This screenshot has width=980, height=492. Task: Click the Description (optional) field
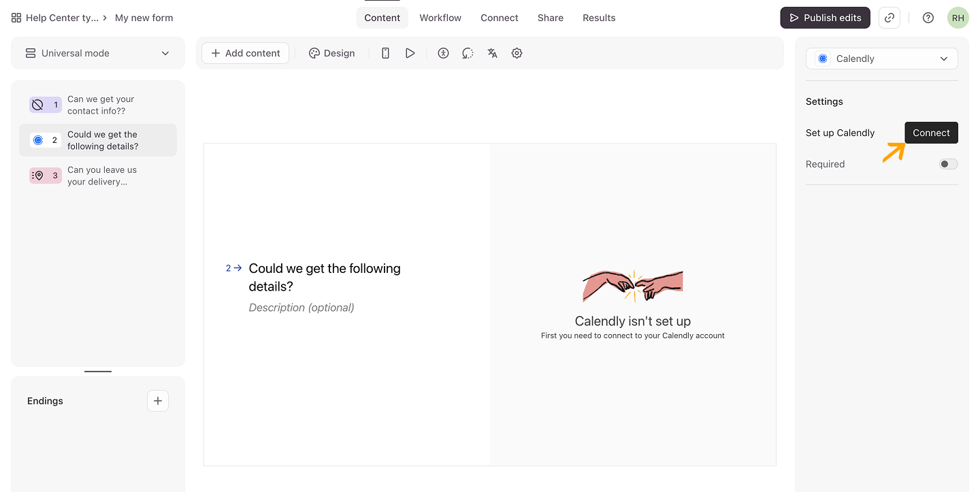point(301,308)
